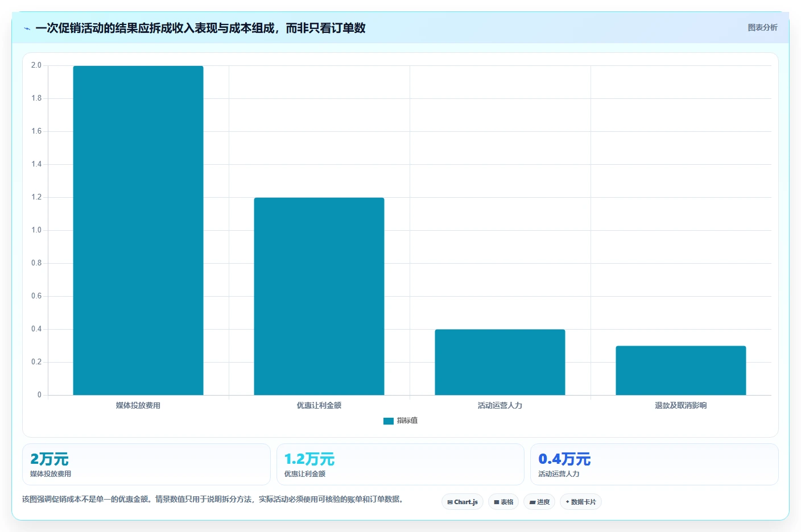Click the chart title about 促销活动
Image resolution: width=801 pixels, height=532 pixels.
pyautogui.click(x=200, y=28)
